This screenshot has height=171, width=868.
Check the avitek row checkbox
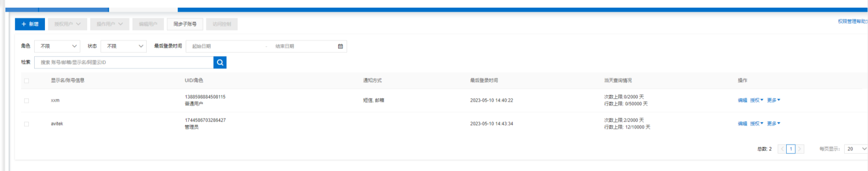(27, 124)
